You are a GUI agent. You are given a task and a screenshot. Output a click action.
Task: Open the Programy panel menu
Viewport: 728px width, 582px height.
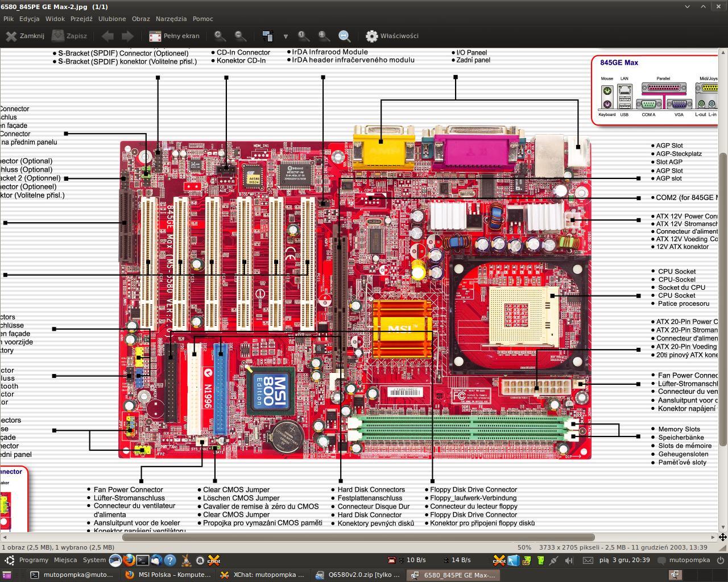pyautogui.click(x=34, y=560)
